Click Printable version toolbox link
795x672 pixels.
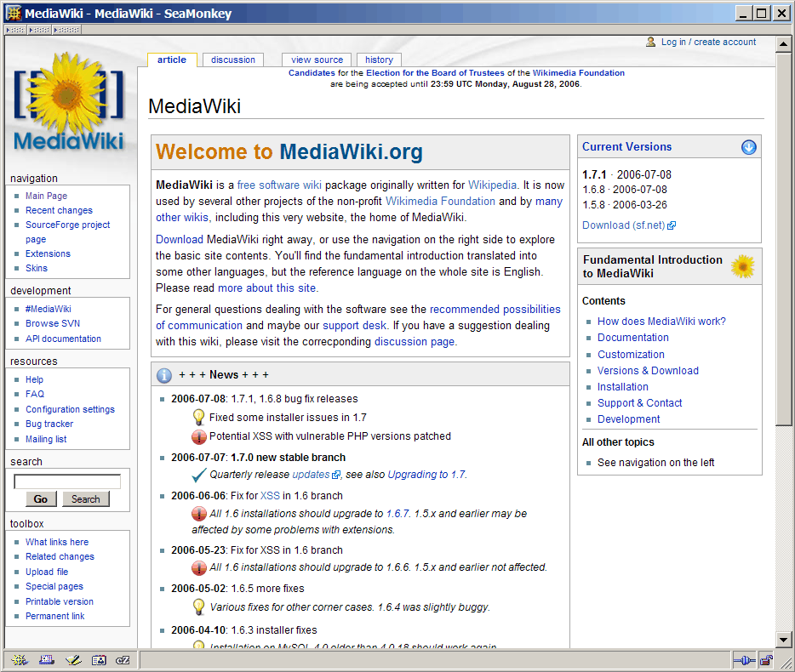60,601
